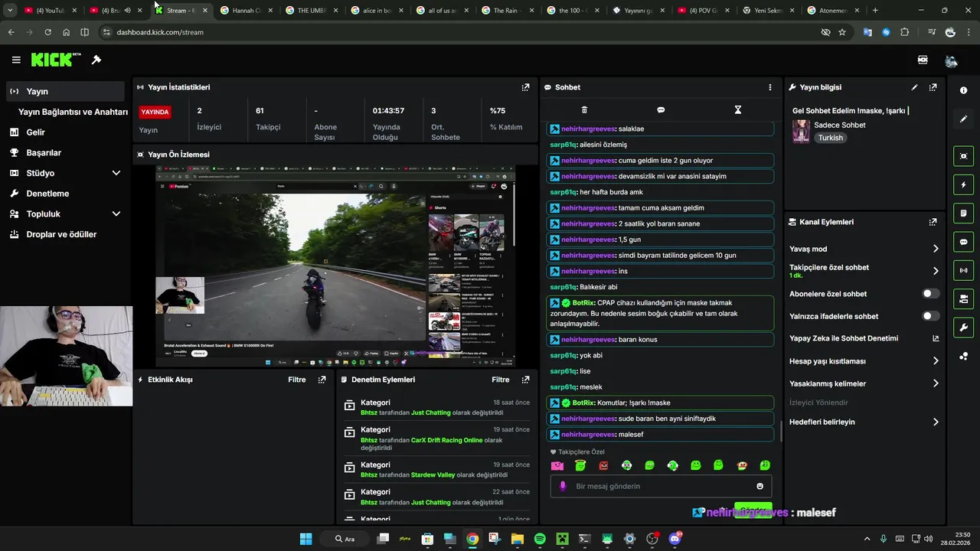Open the emoji picker in the message box
The height and width of the screenshot is (551, 980).
click(759, 486)
